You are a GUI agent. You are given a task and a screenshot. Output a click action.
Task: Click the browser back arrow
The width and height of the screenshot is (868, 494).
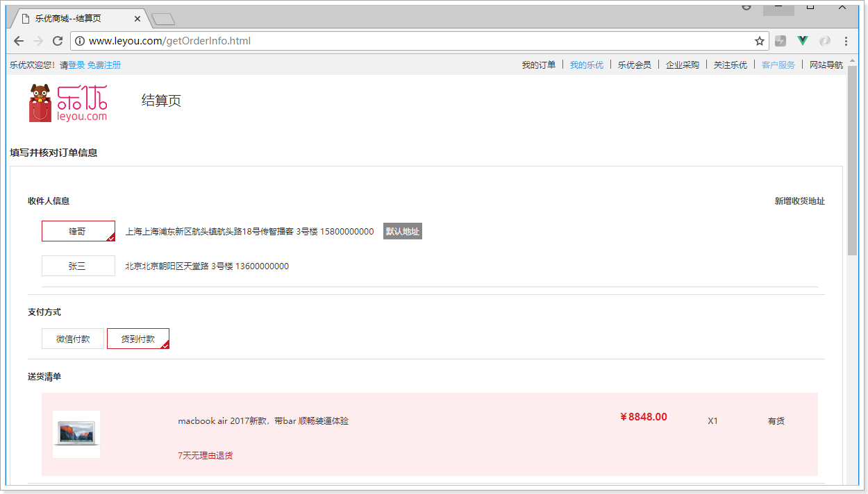pyautogui.click(x=19, y=41)
